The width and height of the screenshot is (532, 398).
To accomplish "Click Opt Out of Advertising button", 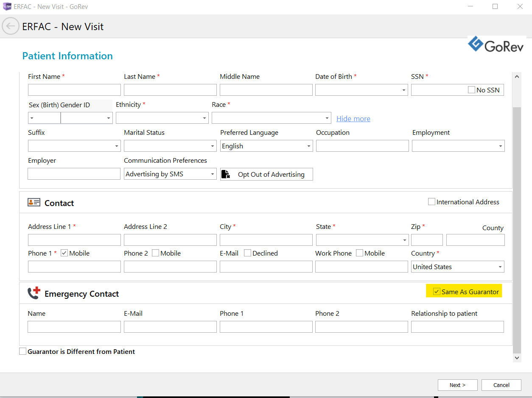I will coord(266,174).
